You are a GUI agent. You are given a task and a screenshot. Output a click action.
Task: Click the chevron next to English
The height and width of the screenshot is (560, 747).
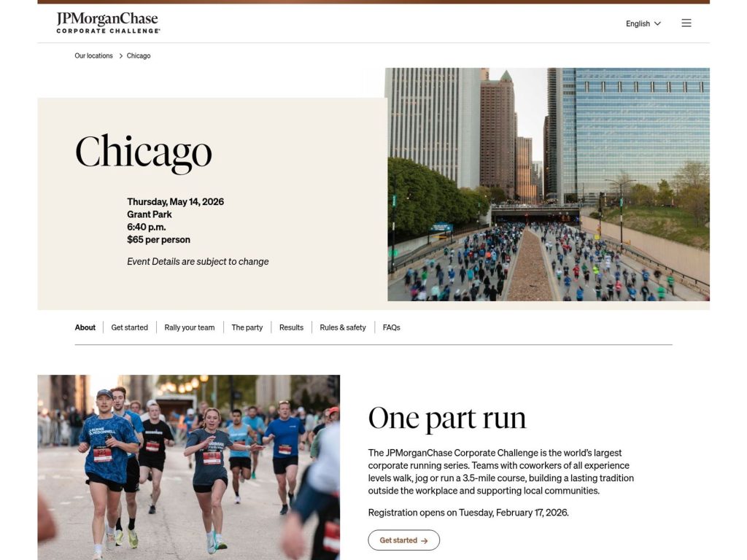pos(657,23)
